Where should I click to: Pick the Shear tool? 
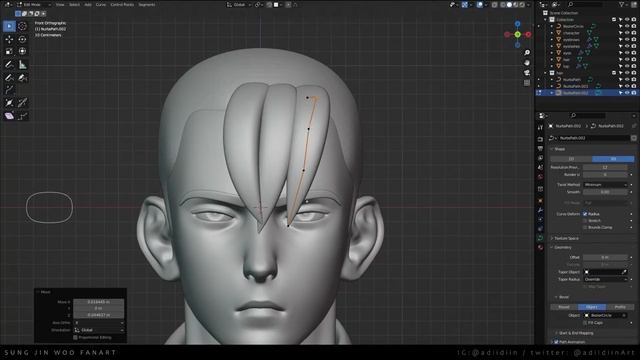(x=9, y=116)
